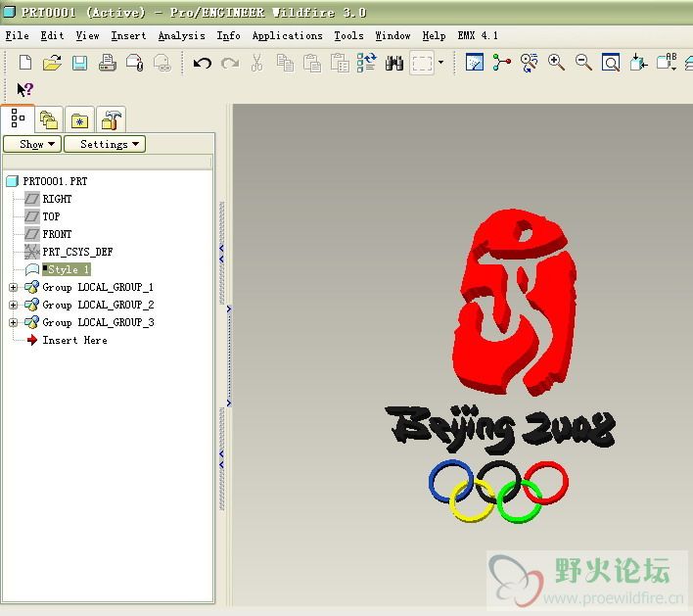Open the Show dropdown button
This screenshot has height=616, width=693.
click(x=32, y=144)
